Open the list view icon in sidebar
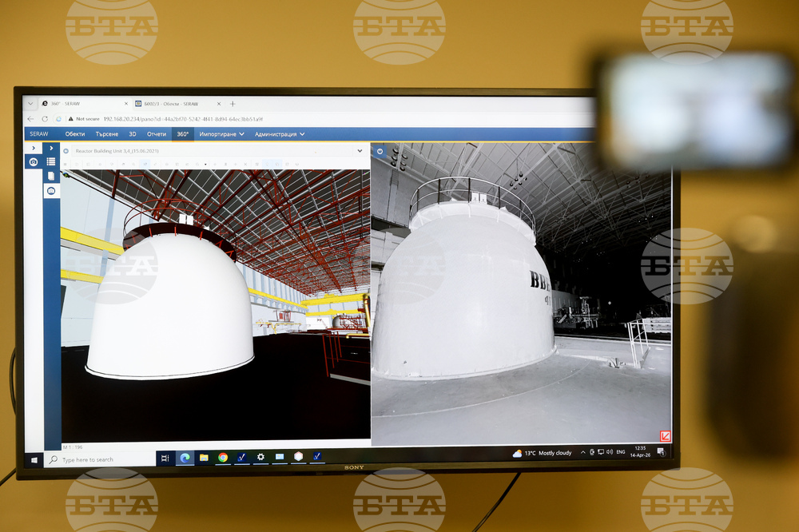799x532 pixels. click(51, 161)
